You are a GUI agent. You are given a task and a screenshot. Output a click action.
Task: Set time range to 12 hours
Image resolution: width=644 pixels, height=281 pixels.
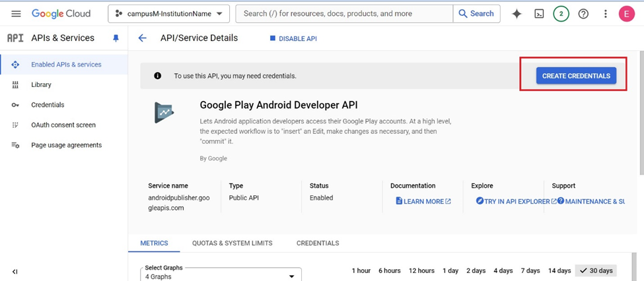pos(421,270)
